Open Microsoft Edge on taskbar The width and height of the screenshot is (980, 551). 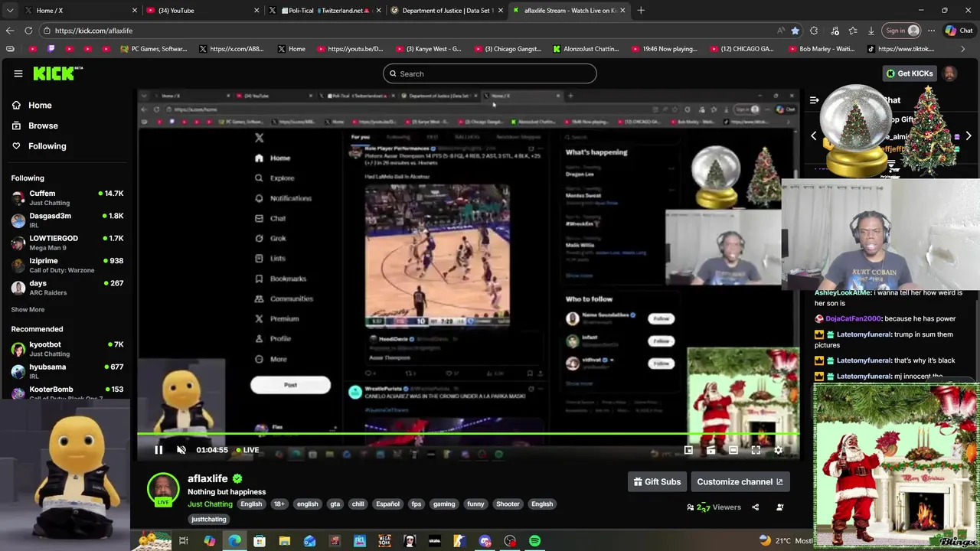point(234,541)
